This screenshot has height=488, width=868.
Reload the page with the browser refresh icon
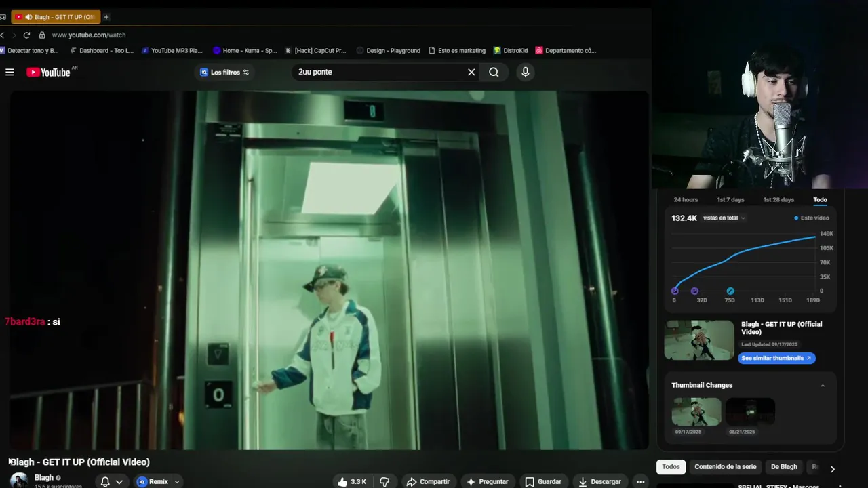(x=26, y=35)
